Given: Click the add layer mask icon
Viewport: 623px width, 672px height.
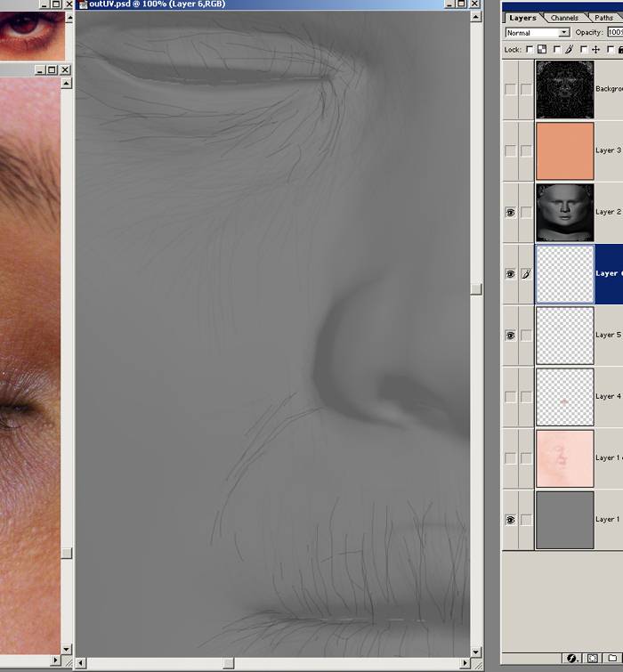Looking at the screenshot, I should coord(593,659).
